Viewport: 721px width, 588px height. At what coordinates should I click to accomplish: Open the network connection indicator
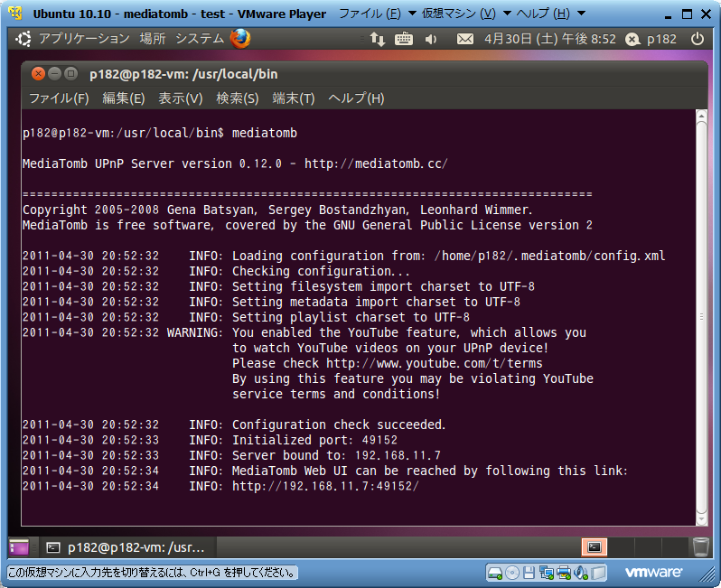click(x=377, y=39)
